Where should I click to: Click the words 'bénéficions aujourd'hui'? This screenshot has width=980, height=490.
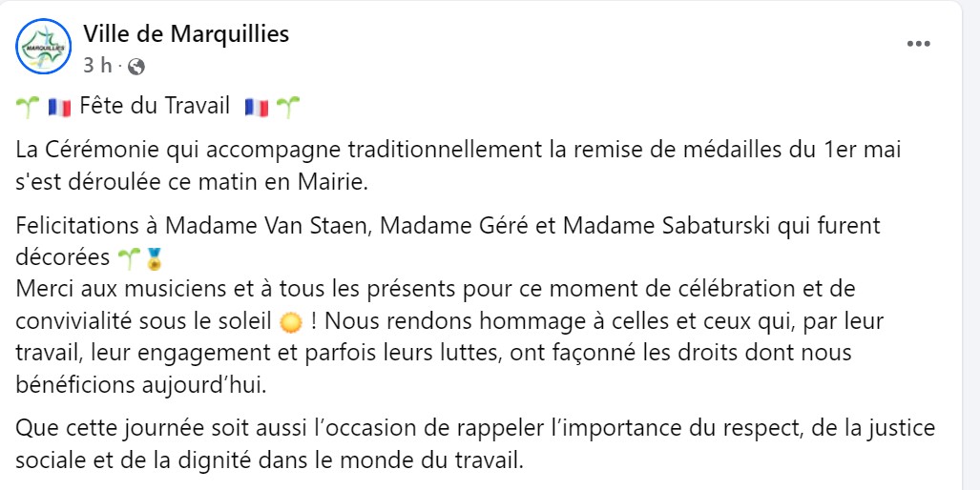click(141, 386)
